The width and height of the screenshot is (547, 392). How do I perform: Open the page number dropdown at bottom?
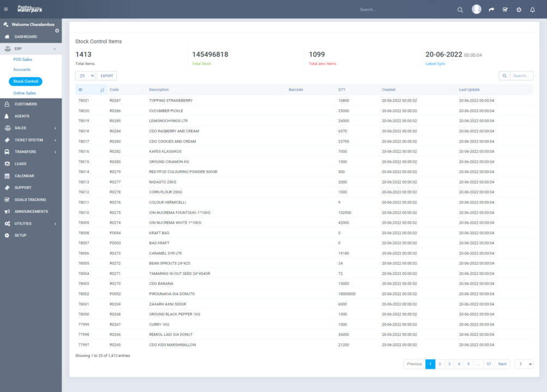(524, 364)
